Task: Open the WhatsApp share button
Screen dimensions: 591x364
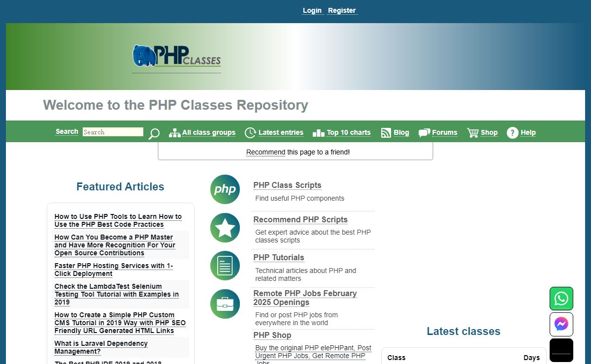Action: (x=561, y=299)
